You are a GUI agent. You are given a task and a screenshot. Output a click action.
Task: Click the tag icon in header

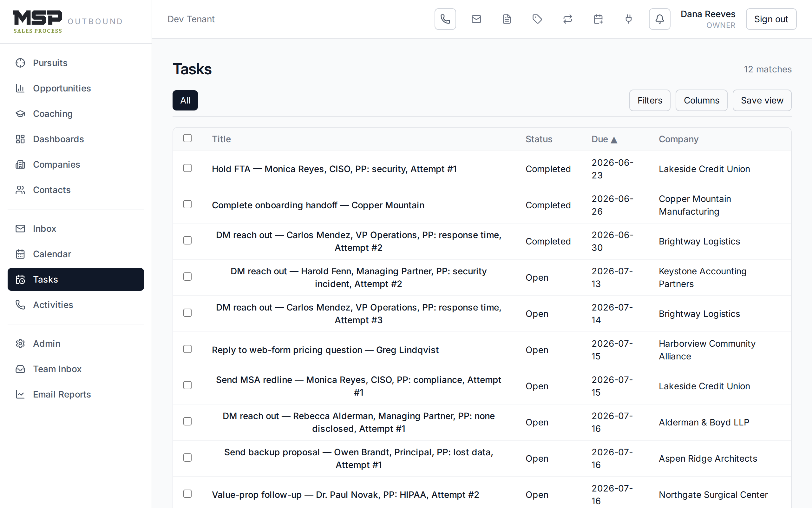click(537, 19)
